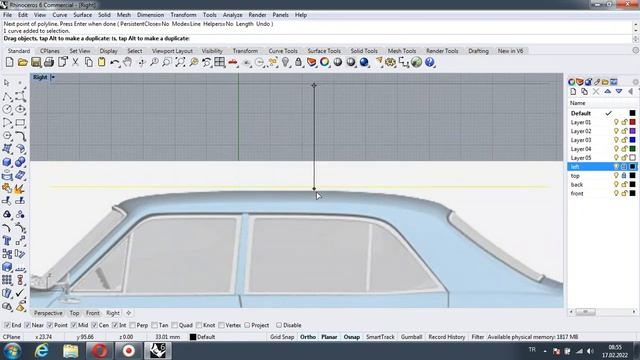Toggle Grid Snap in the status bar
Viewport: 640px width, 360px height.
(x=282, y=337)
